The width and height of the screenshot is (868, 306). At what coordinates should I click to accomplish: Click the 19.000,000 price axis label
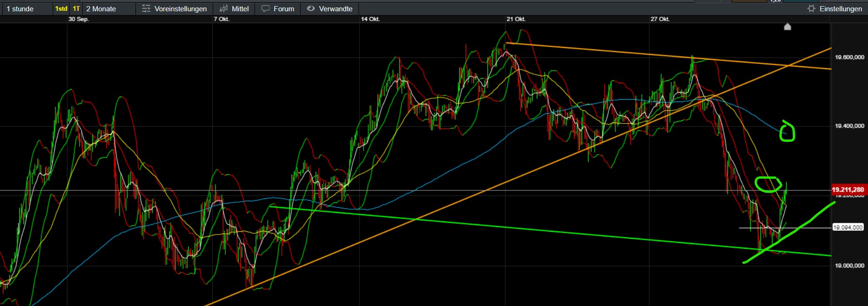point(849,266)
